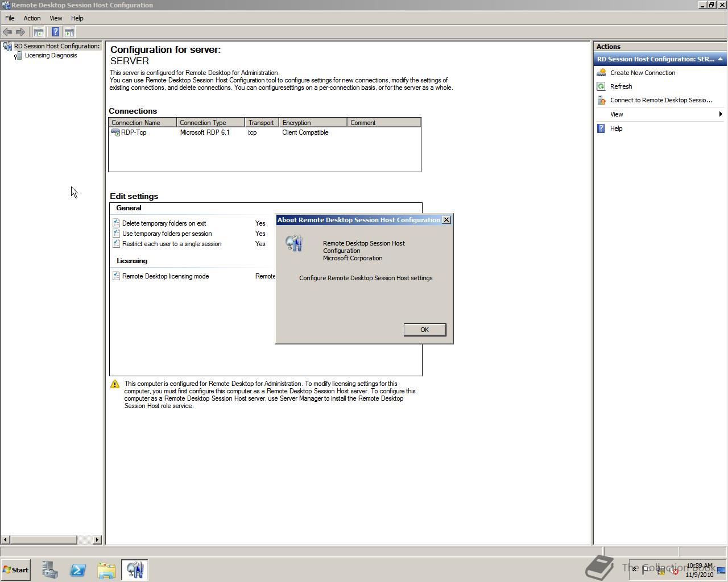Click the tcp transport cell
The height and width of the screenshot is (582, 728).
click(x=252, y=132)
